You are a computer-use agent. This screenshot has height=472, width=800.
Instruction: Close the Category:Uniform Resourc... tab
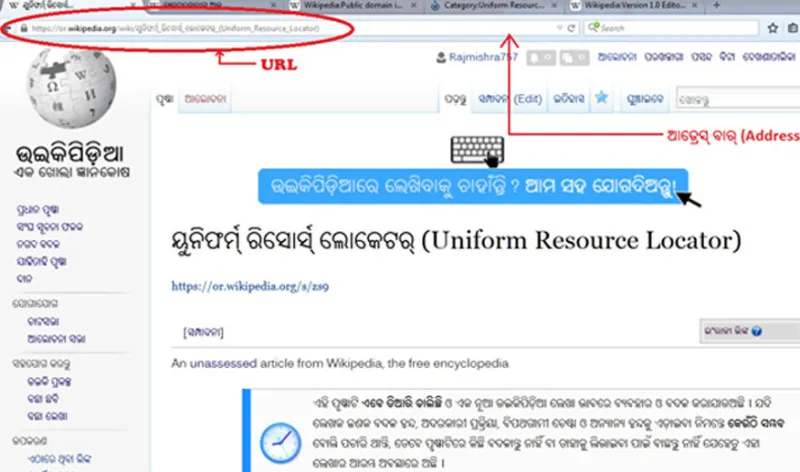[x=555, y=5]
